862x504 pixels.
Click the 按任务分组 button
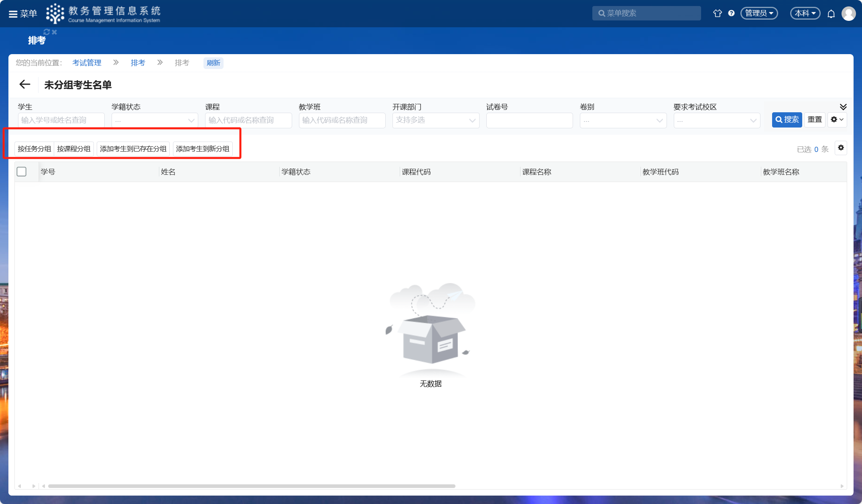coord(34,149)
